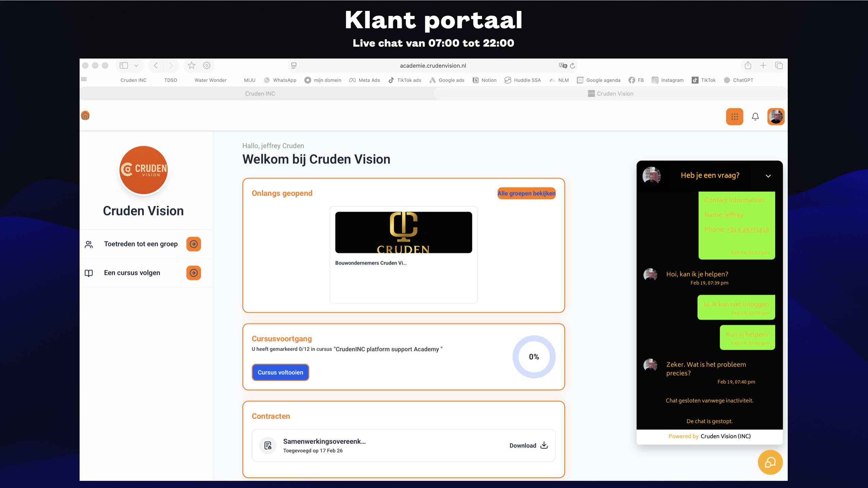Open the MIJU bookmark
The width and height of the screenshot is (868, 488).
pos(250,80)
